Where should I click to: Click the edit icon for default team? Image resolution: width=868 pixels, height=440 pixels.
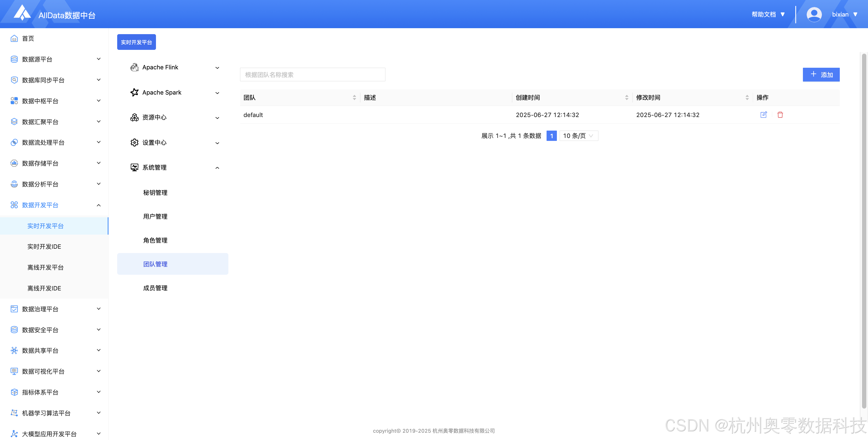click(x=764, y=115)
